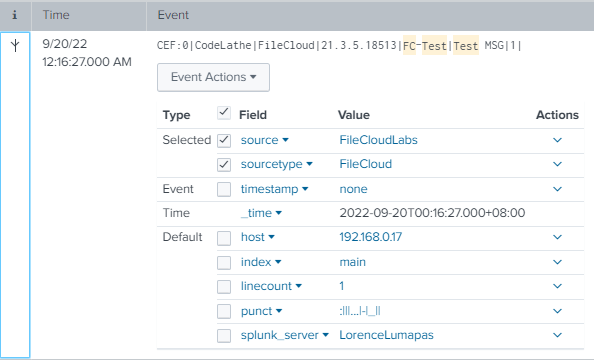Sort by the Time column header

[56, 15]
